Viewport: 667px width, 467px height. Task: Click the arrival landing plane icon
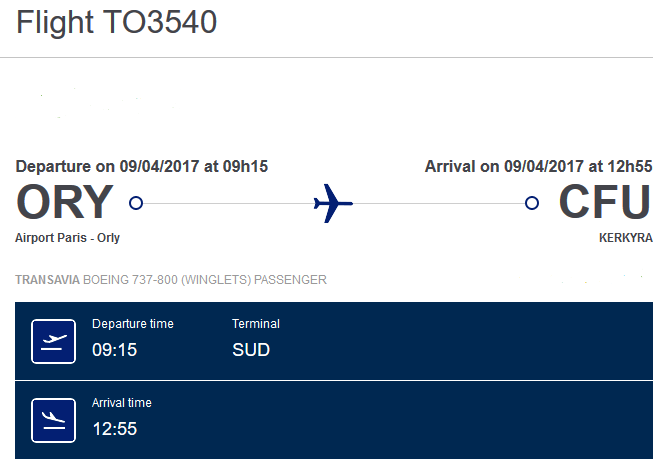point(54,420)
